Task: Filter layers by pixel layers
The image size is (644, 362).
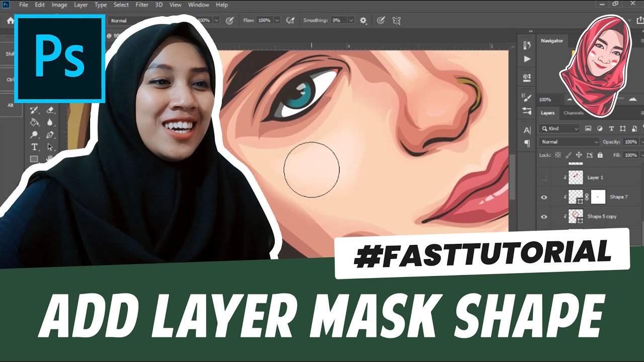Action: [x=588, y=128]
